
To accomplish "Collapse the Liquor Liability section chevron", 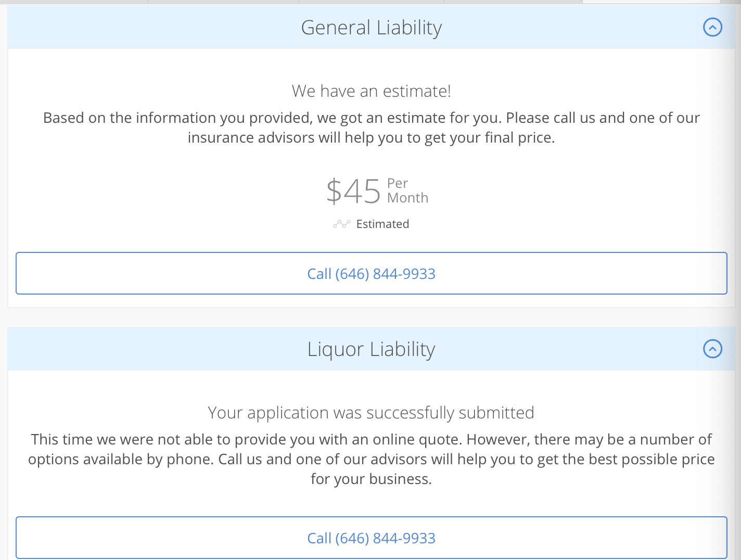I will [712, 349].
